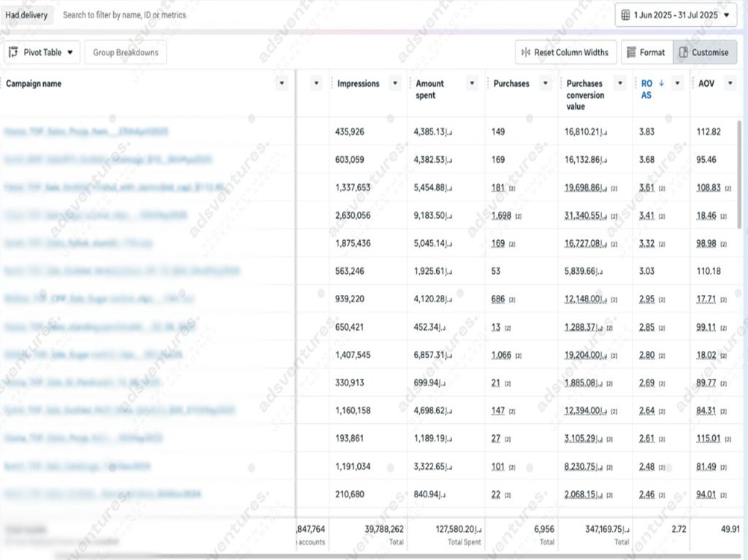This screenshot has width=748, height=560.
Task: Click footnote marker beside 108.83 AOV
Action: click(x=728, y=188)
